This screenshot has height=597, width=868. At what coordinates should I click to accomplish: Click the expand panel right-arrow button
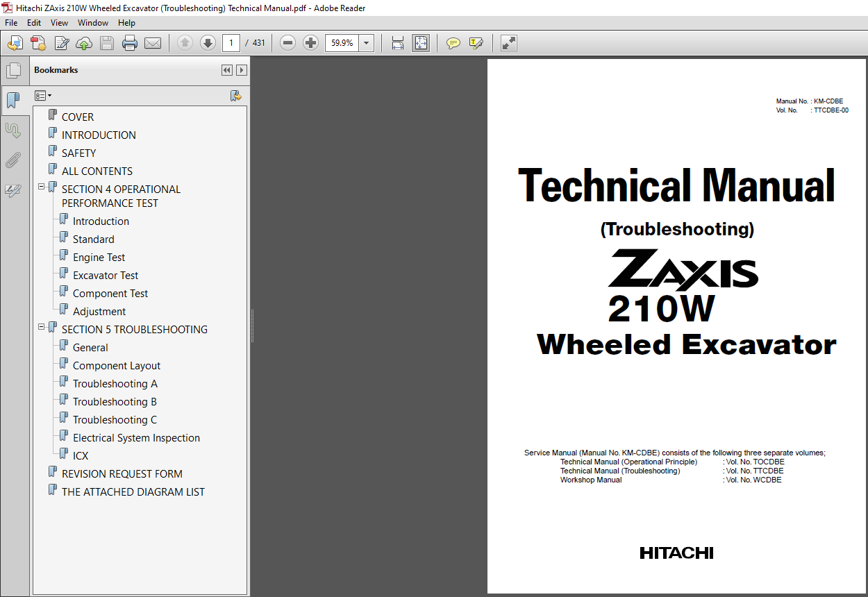pos(241,70)
